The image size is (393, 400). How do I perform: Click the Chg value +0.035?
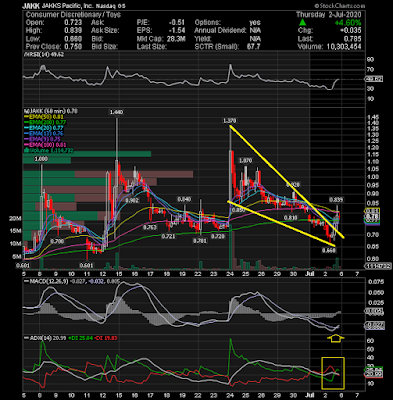click(x=351, y=31)
